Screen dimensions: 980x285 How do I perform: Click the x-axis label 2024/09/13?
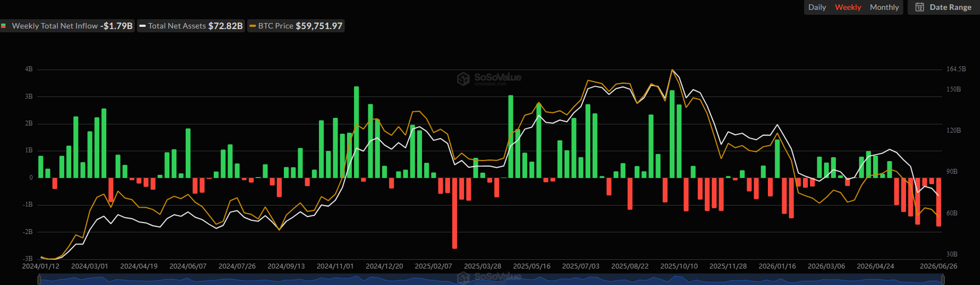(286, 266)
